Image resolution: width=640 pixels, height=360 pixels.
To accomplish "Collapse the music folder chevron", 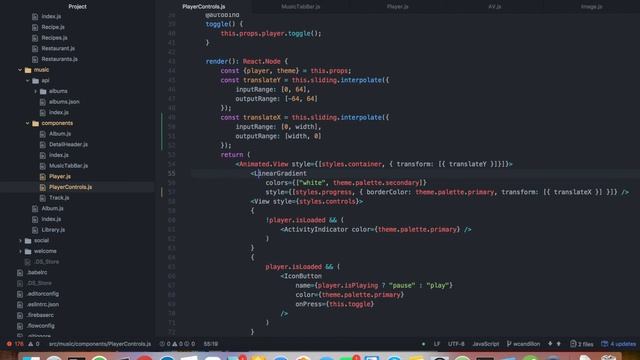I will coord(20,70).
